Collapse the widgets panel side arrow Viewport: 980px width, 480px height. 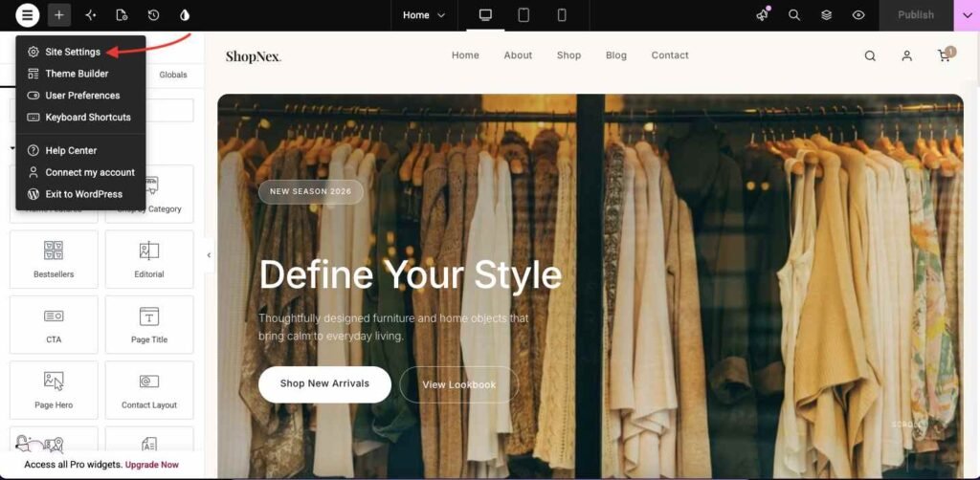[209, 255]
